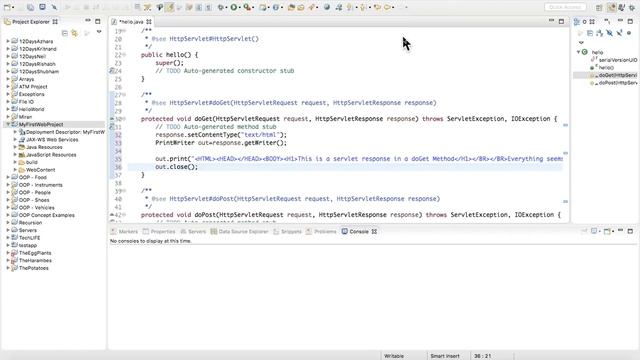The width and height of the screenshot is (640, 360).
Task: Open the Project Explorer view menu arrow
Action: click(x=99, y=32)
